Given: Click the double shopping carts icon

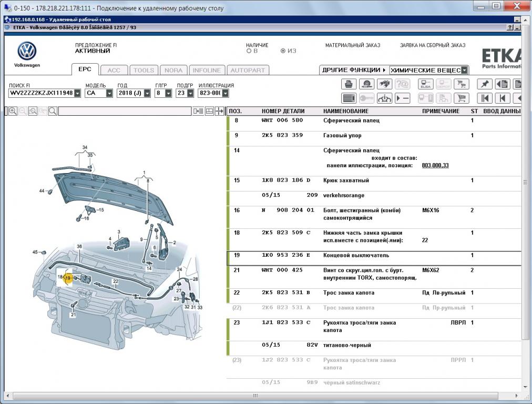Looking at the screenshot, I should click(x=462, y=84).
